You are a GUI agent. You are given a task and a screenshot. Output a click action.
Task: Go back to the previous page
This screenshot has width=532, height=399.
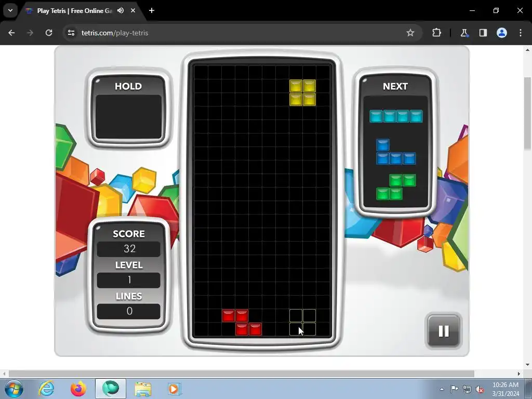(x=11, y=33)
